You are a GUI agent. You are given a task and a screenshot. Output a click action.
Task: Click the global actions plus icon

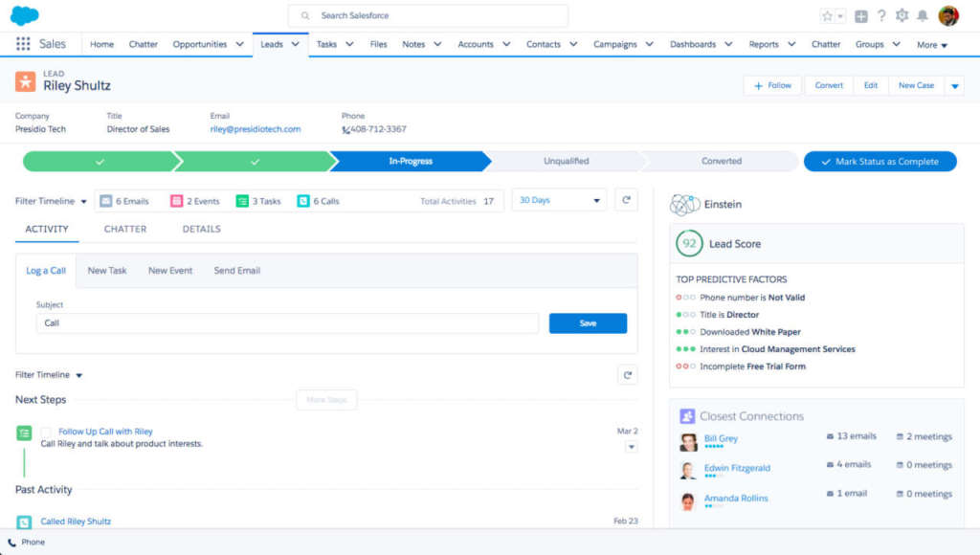click(x=861, y=16)
